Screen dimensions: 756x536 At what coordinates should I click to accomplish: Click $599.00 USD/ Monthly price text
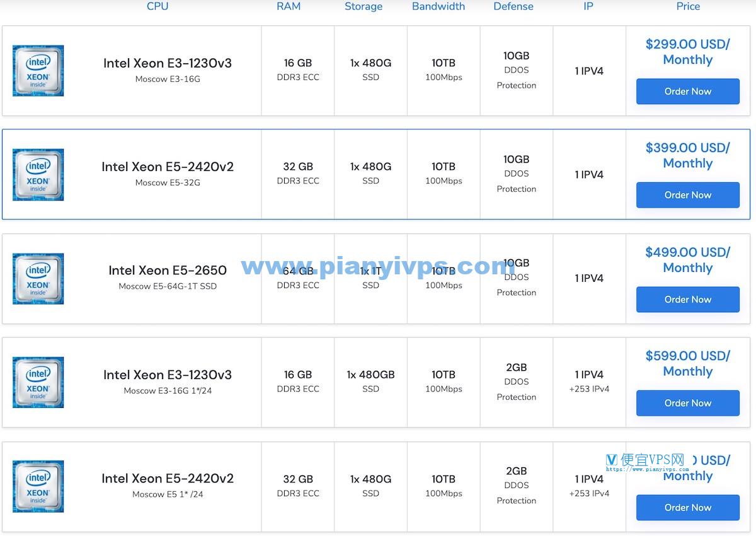tap(687, 364)
